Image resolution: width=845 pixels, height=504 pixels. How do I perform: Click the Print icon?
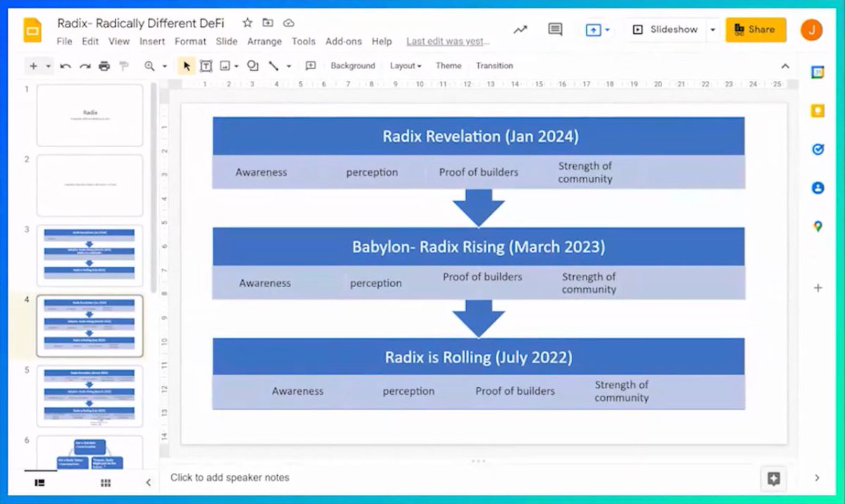tap(104, 66)
